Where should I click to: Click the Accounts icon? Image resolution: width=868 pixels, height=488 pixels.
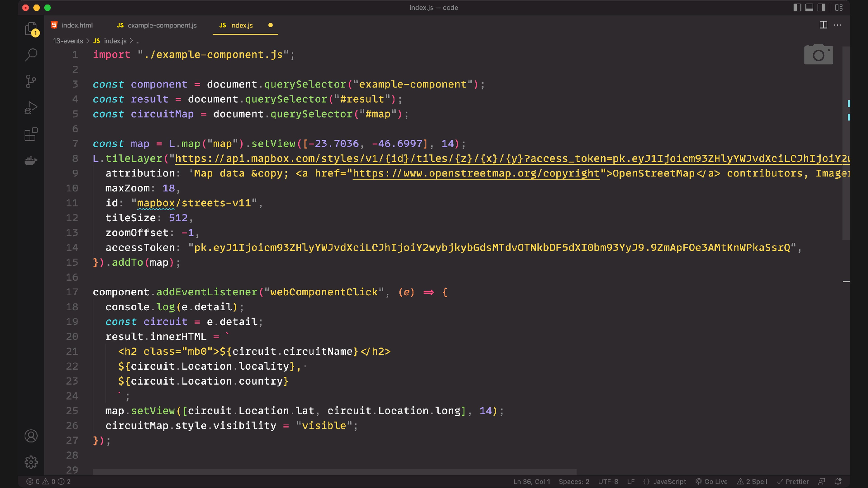coord(31,436)
